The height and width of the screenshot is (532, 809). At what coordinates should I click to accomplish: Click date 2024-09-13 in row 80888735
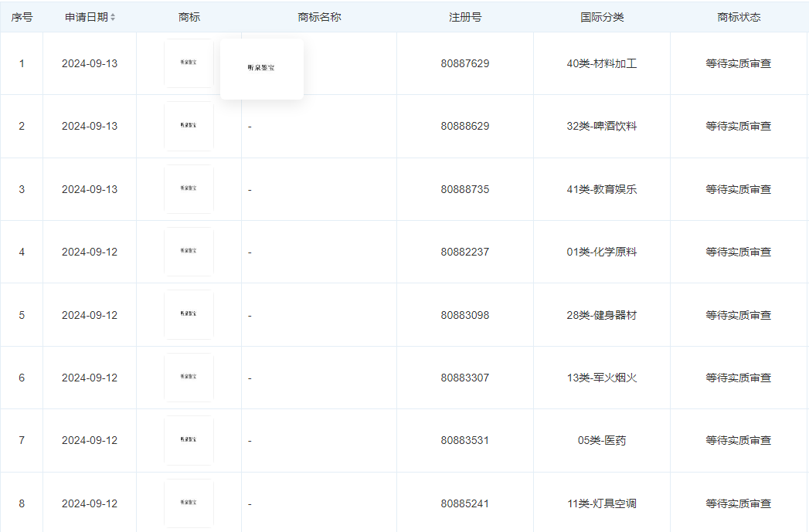90,189
